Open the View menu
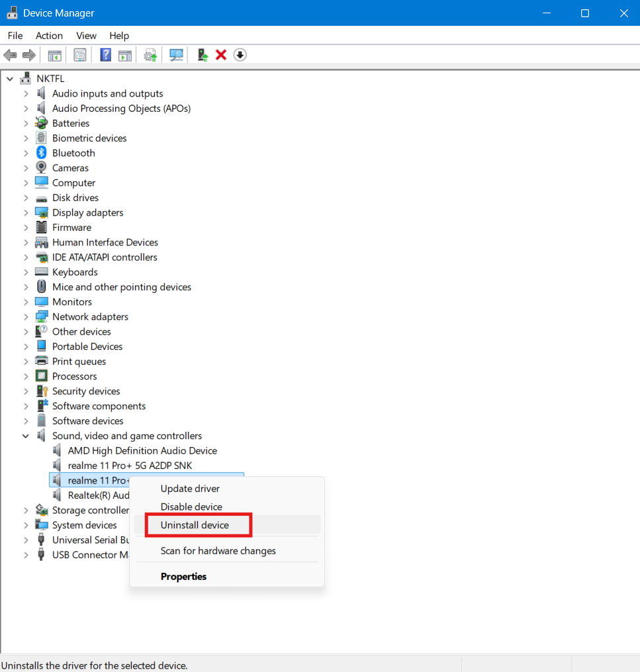 pyautogui.click(x=86, y=36)
